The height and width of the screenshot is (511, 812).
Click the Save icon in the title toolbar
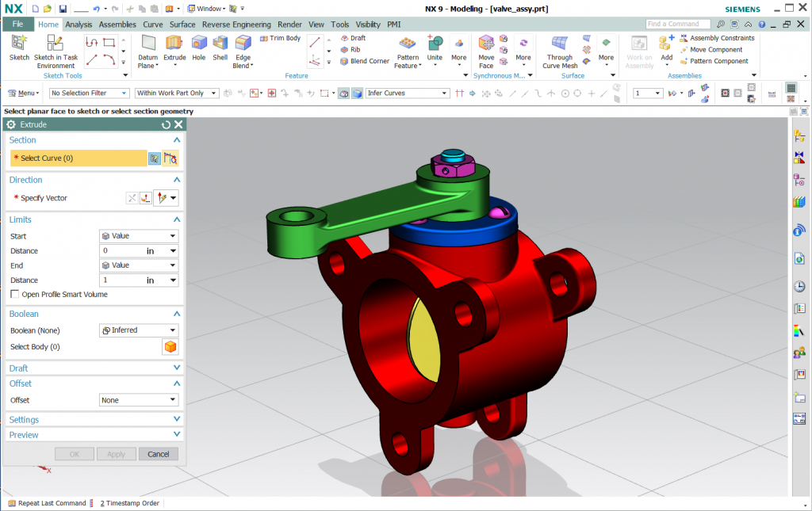coord(63,9)
